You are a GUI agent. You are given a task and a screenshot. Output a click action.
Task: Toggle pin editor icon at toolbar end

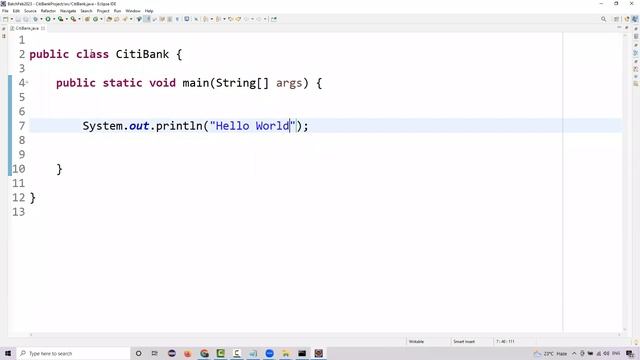click(274, 19)
